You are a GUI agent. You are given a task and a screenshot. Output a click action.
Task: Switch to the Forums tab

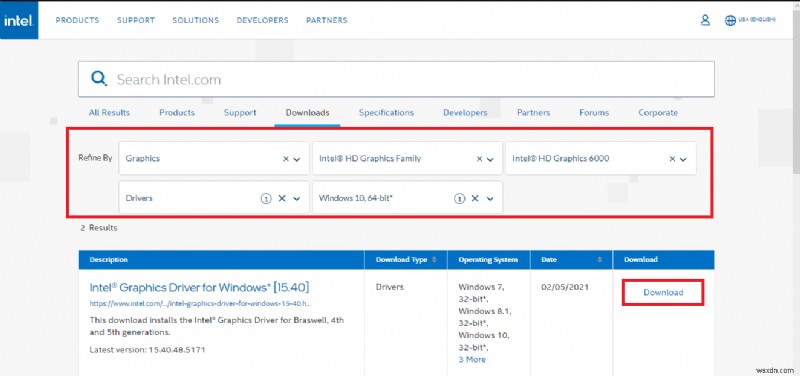(x=594, y=113)
